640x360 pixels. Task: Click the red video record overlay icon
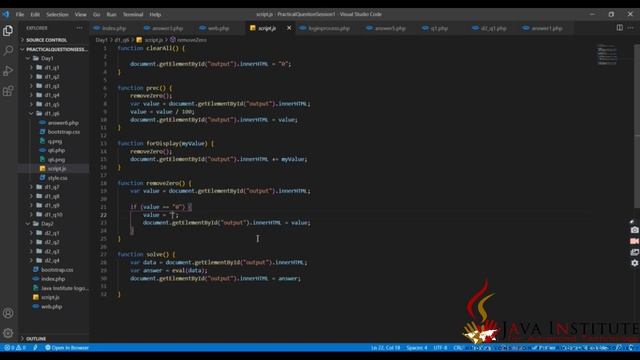(634, 241)
